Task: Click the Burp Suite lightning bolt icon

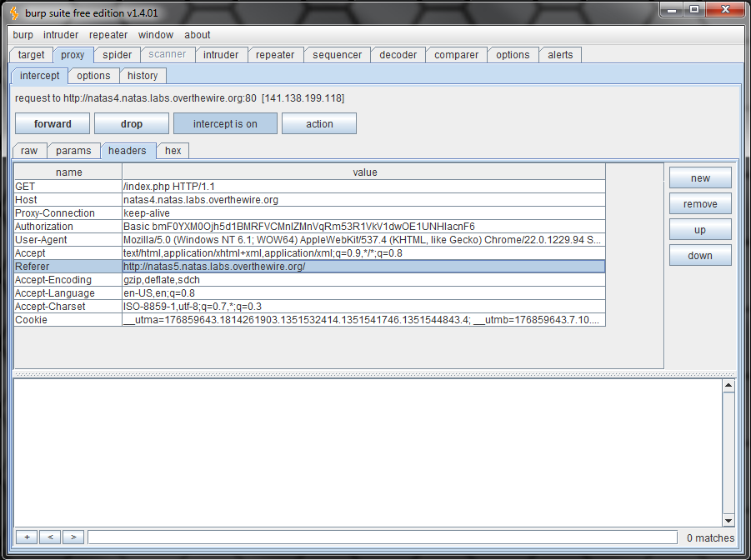Action: click(x=14, y=13)
